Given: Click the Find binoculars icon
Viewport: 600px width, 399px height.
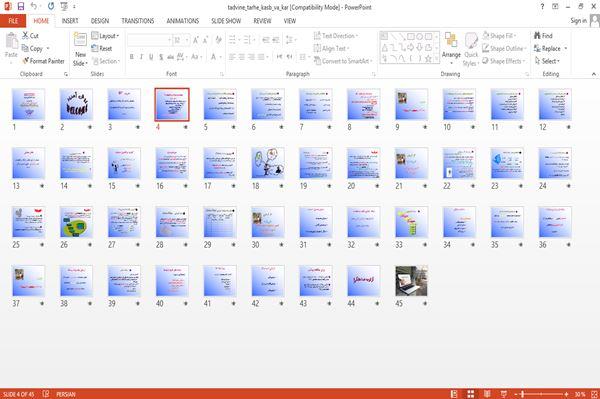Looking at the screenshot, I should (x=537, y=36).
